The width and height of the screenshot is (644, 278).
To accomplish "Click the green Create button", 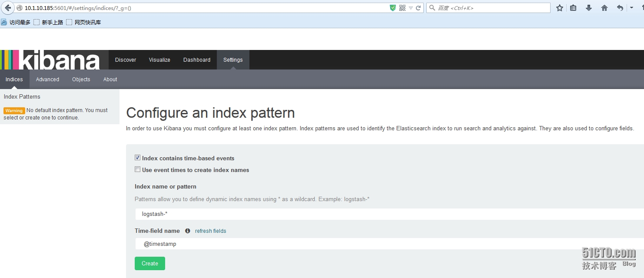I will pos(150,264).
